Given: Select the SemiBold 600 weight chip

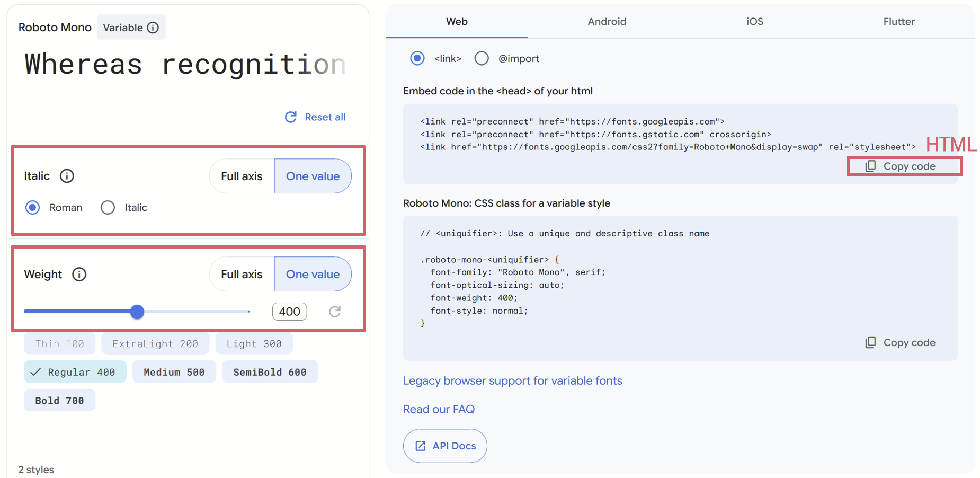Looking at the screenshot, I should point(270,373).
